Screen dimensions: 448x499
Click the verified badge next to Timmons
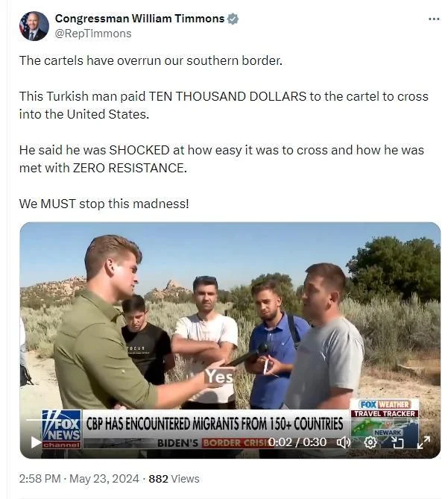(x=233, y=19)
